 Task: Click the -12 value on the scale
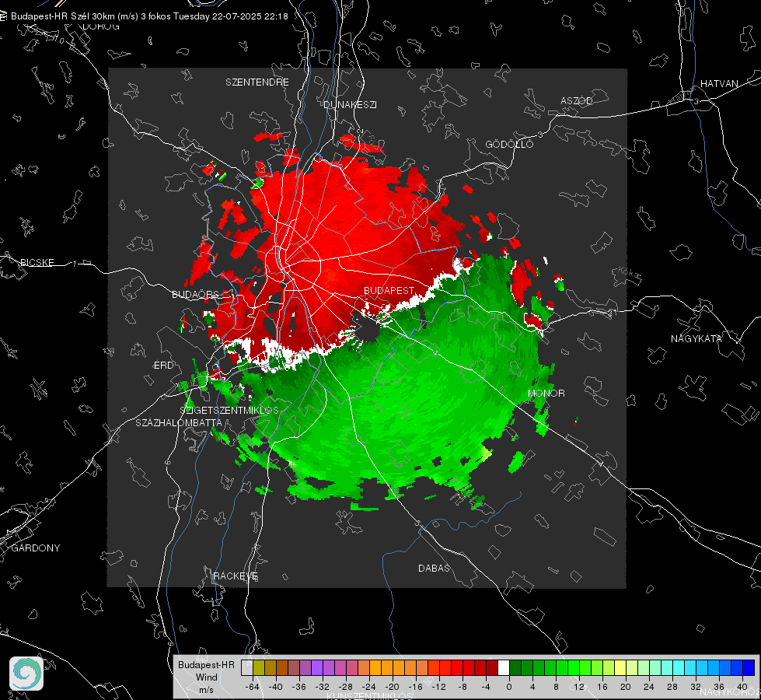pos(439,687)
